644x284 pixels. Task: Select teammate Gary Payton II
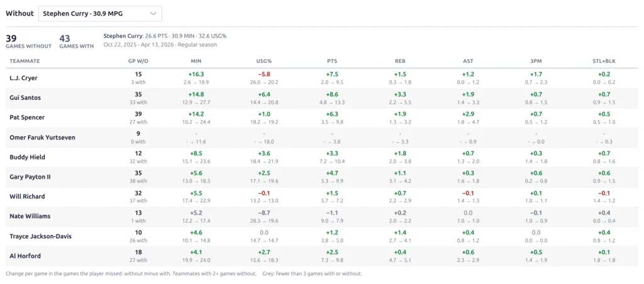click(x=30, y=177)
